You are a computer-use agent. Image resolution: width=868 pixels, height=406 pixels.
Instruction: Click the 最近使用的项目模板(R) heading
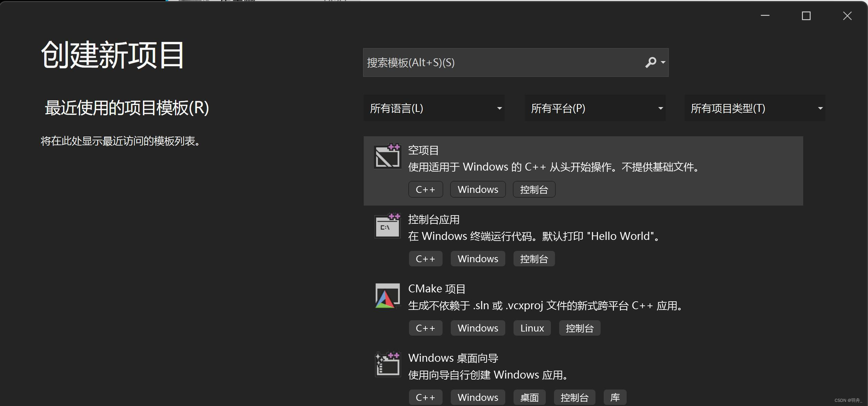127,108
